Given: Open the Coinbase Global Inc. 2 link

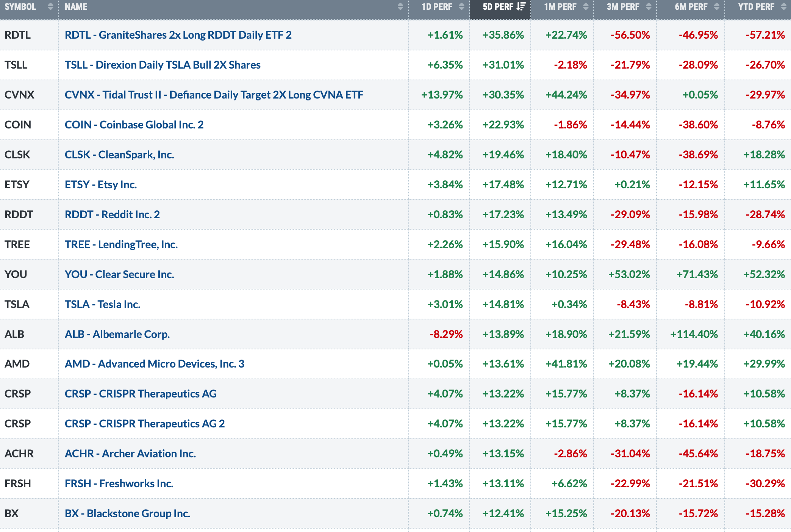Looking at the screenshot, I should coord(134,125).
